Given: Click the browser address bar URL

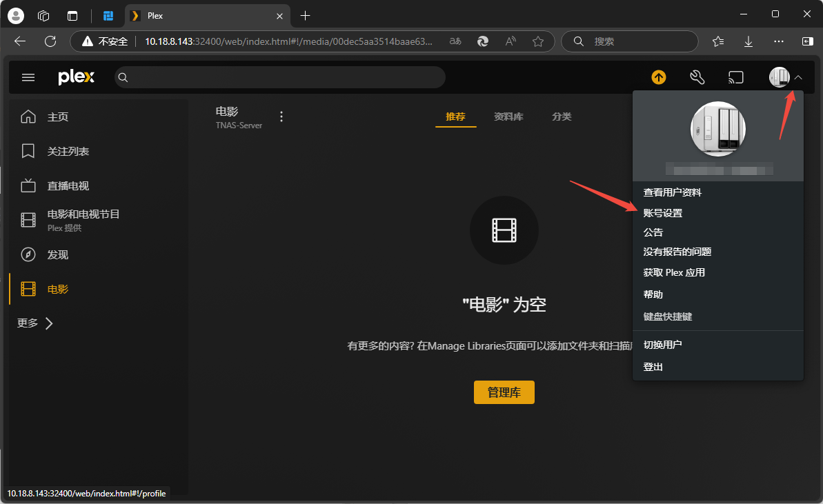Looking at the screenshot, I should pyautogui.click(x=288, y=41).
